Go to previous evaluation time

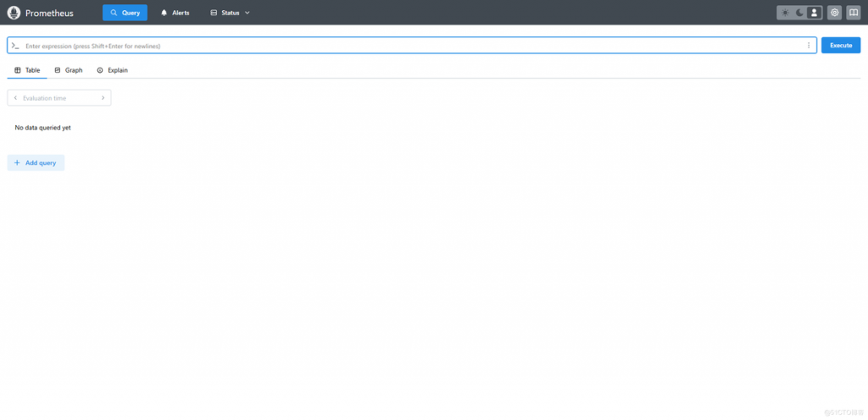(15, 98)
